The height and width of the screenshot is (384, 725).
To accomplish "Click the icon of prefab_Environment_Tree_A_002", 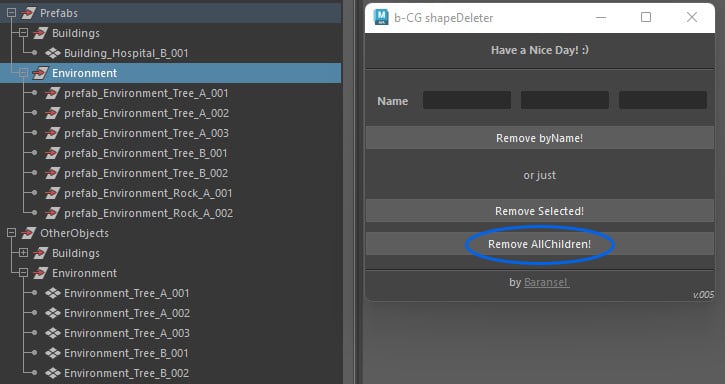I will point(52,113).
